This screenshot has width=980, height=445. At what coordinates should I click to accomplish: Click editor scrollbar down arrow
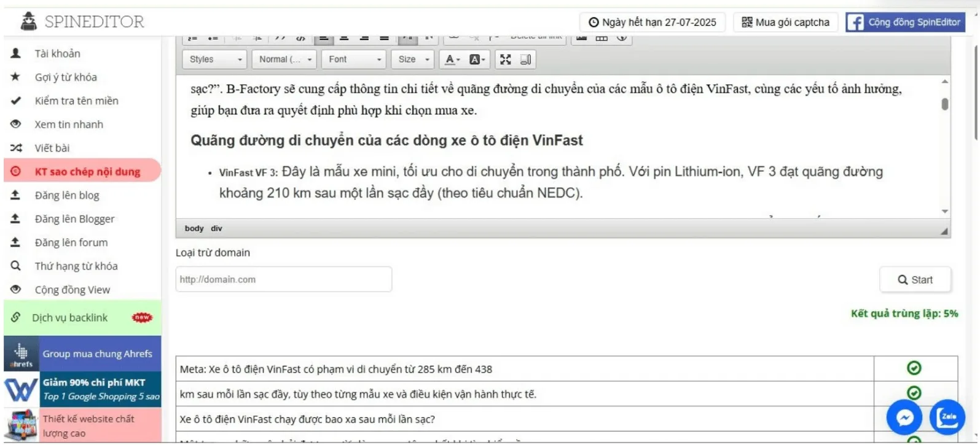click(944, 211)
